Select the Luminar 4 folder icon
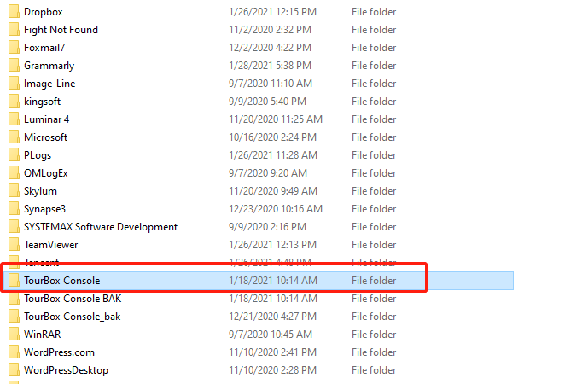The width and height of the screenshot is (588, 384). tap(14, 119)
